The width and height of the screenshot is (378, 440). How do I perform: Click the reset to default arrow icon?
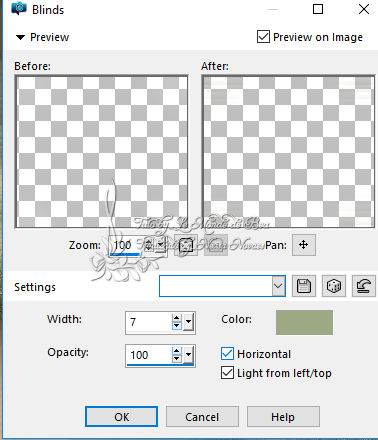pos(364,286)
